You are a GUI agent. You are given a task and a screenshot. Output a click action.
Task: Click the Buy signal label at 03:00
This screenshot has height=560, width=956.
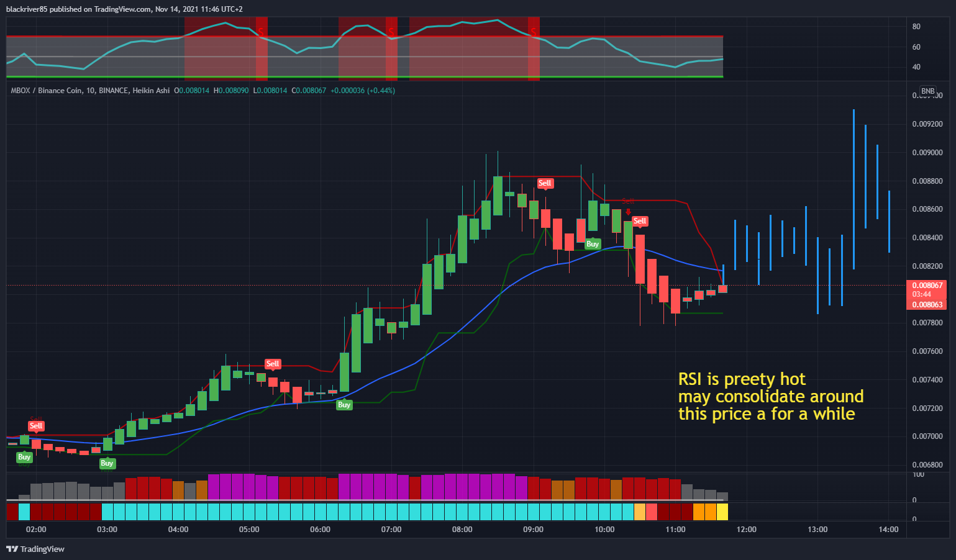[107, 463]
